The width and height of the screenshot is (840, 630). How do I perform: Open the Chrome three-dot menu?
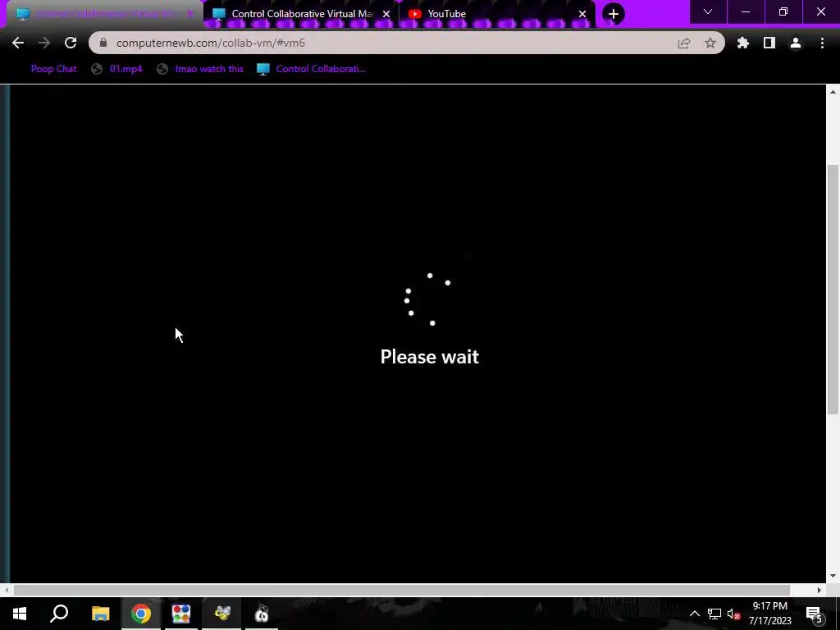coord(822,43)
